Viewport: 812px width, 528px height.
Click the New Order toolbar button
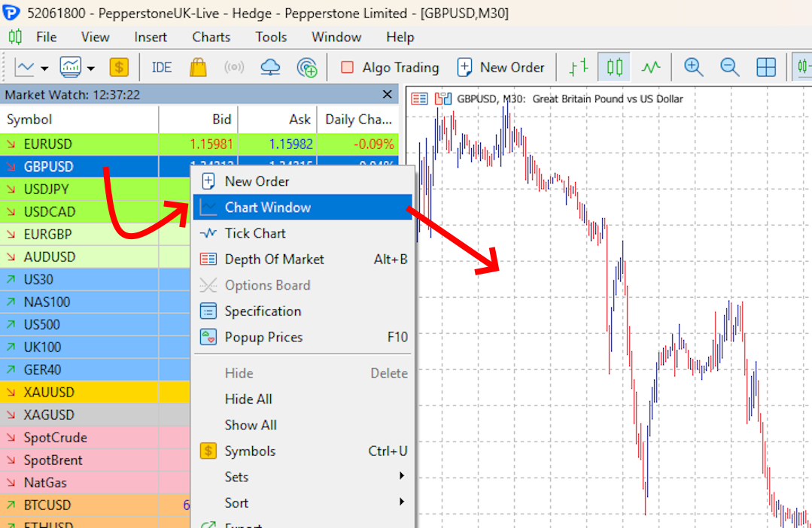[500, 67]
